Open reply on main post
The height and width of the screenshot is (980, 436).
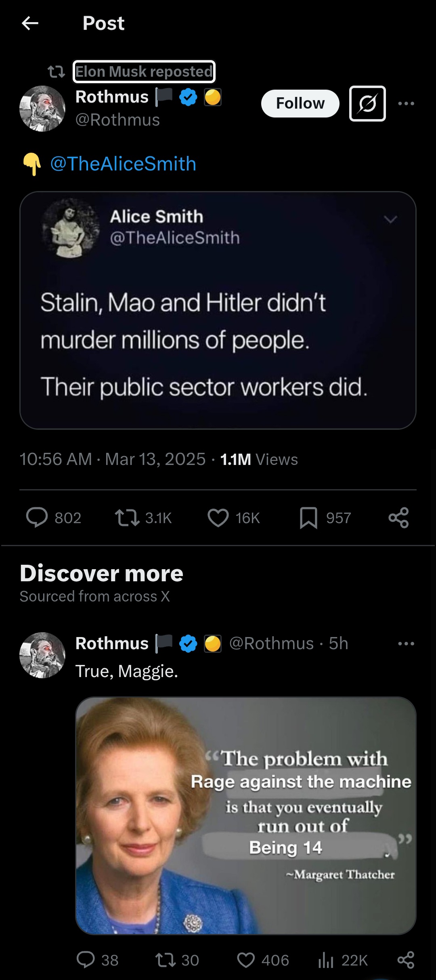37,517
